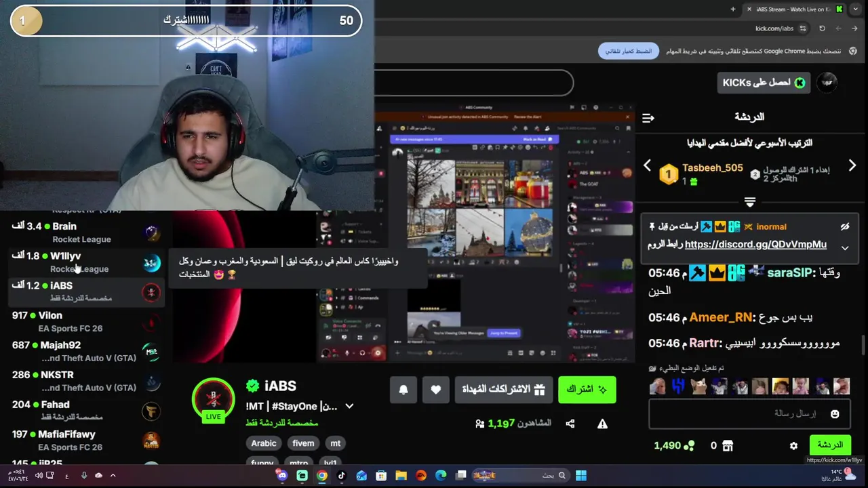Click the heart follow button

(x=436, y=390)
